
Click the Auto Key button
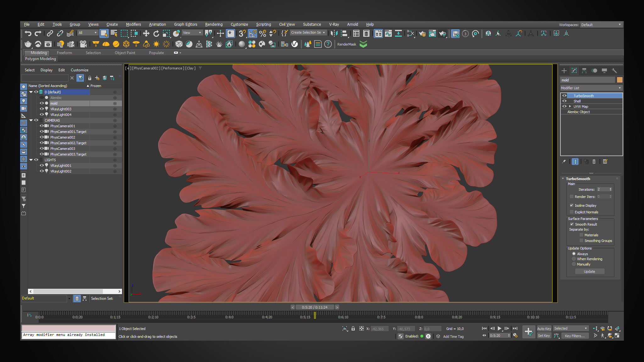[544, 329]
